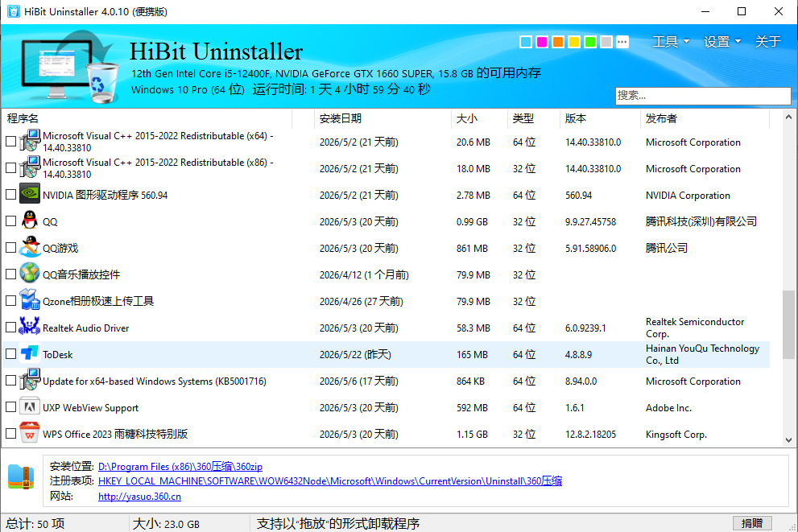Click the Qzone相册极速上传工具 icon

click(x=30, y=299)
